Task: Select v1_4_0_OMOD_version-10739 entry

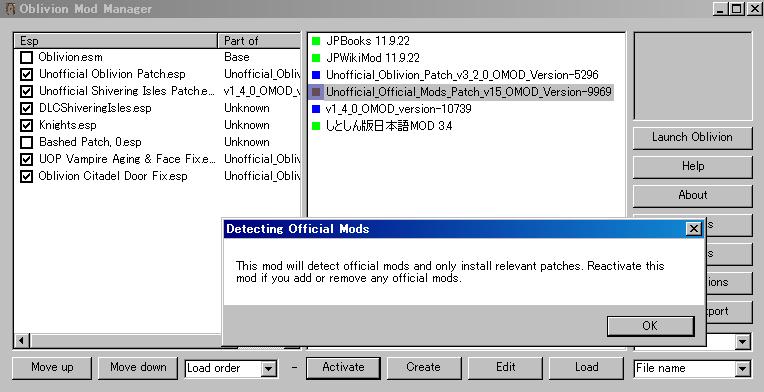Action: coord(399,109)
